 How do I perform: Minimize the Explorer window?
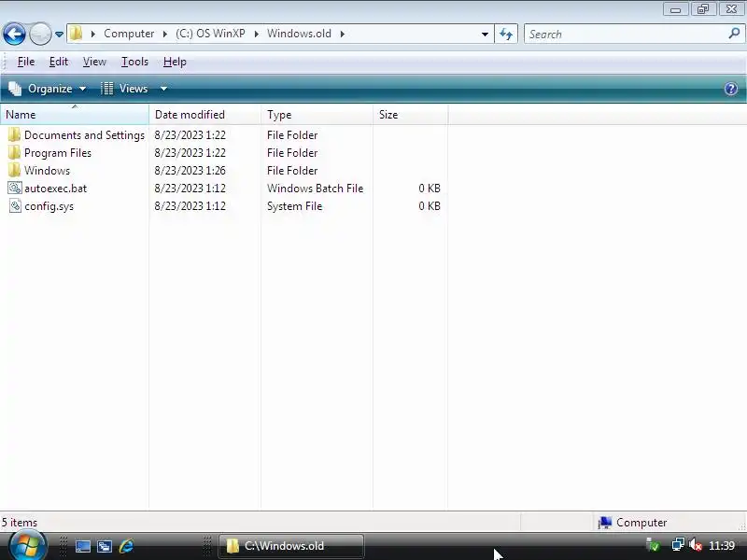[675, 9]
